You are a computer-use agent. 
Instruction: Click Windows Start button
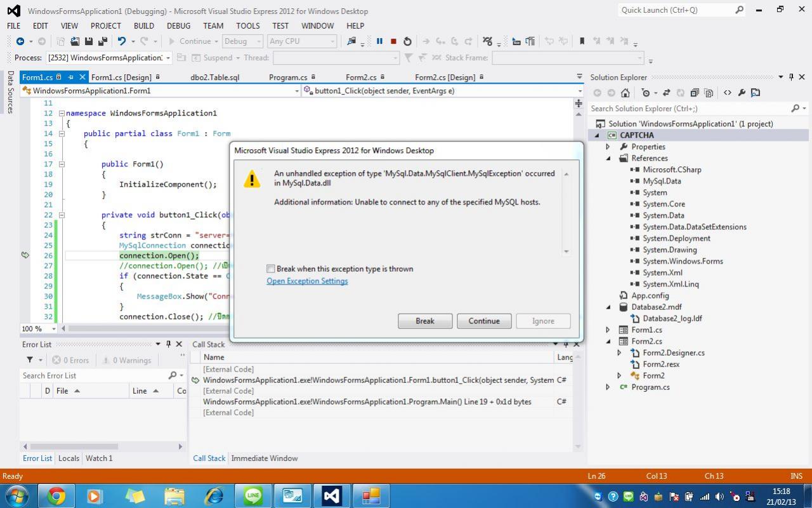point(17,495)
